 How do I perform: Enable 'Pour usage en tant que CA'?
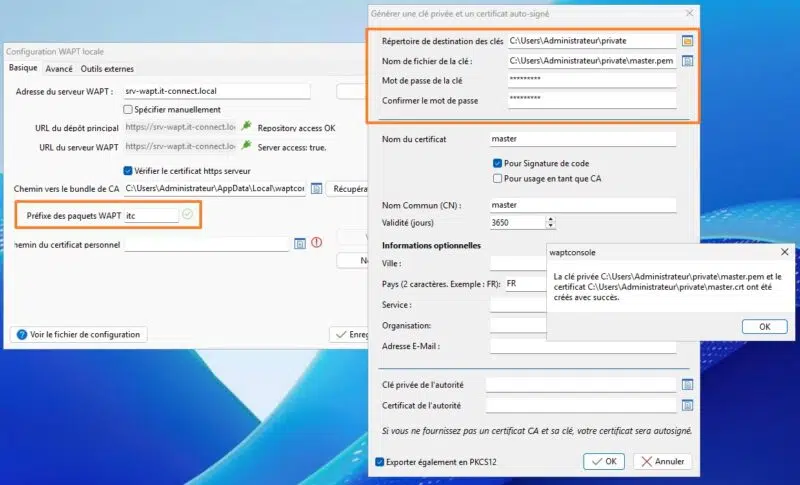[x=497, y=178]
